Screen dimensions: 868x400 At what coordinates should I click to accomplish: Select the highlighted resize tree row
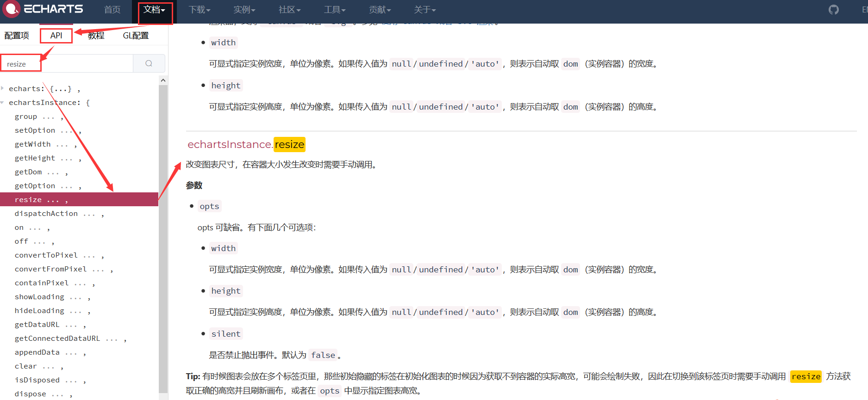(79, 200)
